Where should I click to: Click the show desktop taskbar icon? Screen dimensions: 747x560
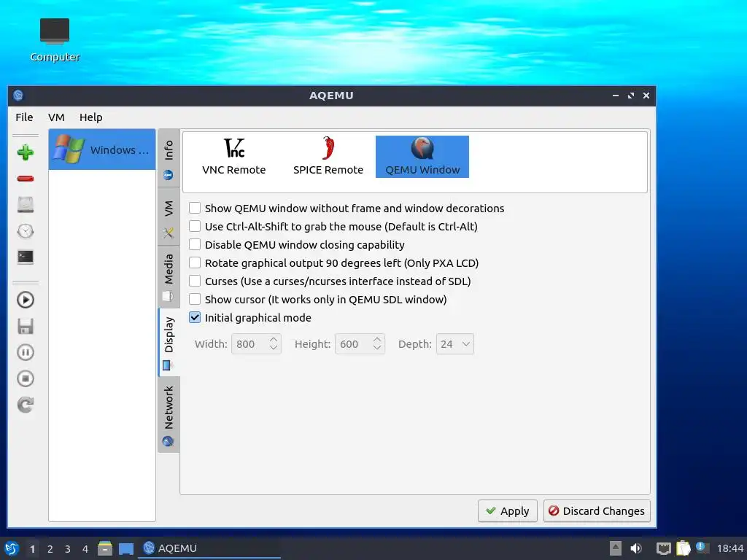[x=125, y=549]
